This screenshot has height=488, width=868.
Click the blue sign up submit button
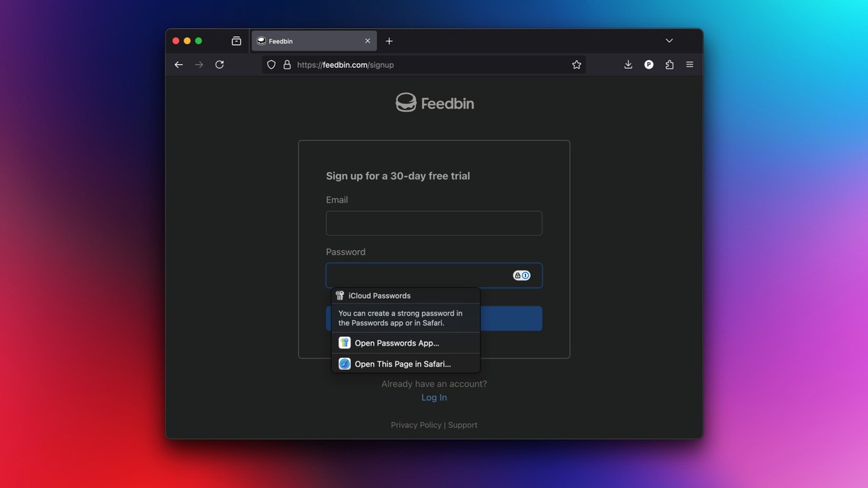click(x=511, y=318)
